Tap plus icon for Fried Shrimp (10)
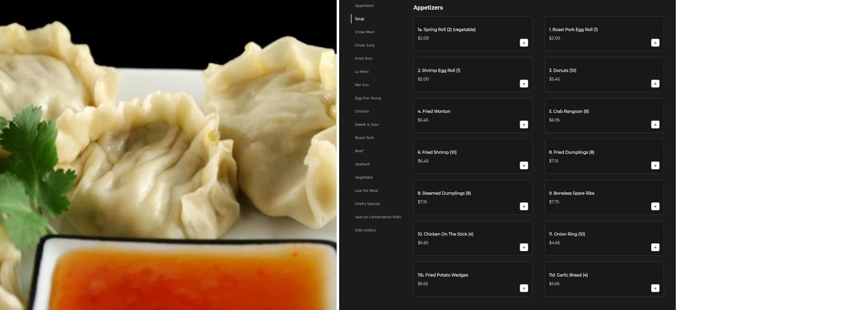The height and width of the screenshot is (310, 868). [524, 166]
